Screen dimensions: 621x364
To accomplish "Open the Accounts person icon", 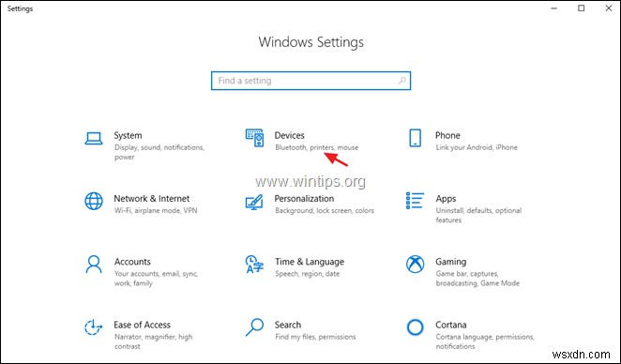I will click(94, 265).
